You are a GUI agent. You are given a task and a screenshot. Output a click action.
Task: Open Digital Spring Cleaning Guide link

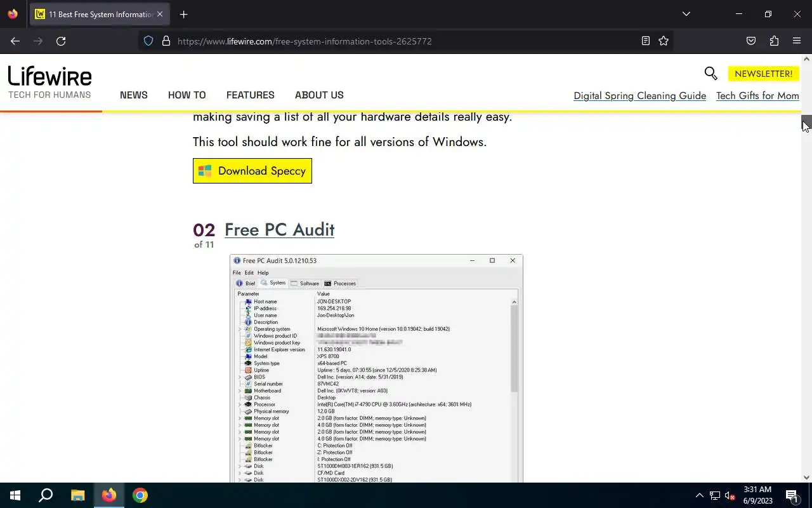pyautogui.click(x=639, y=96)
